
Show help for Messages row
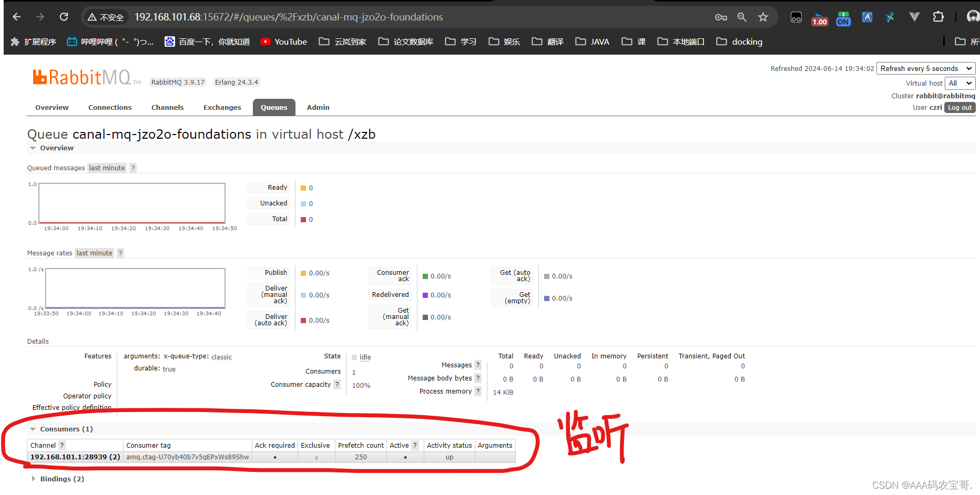(x=478, y=365)
